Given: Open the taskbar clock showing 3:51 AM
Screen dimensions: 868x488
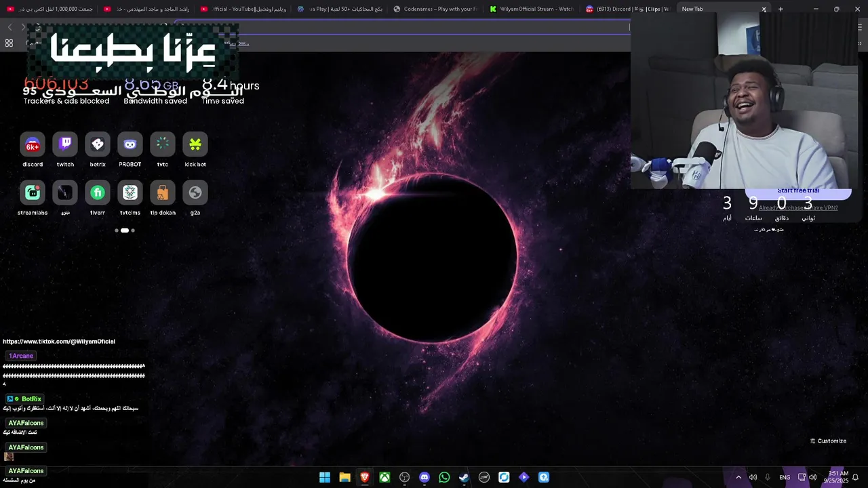Looking at the screenshot, I should (835, 477).
